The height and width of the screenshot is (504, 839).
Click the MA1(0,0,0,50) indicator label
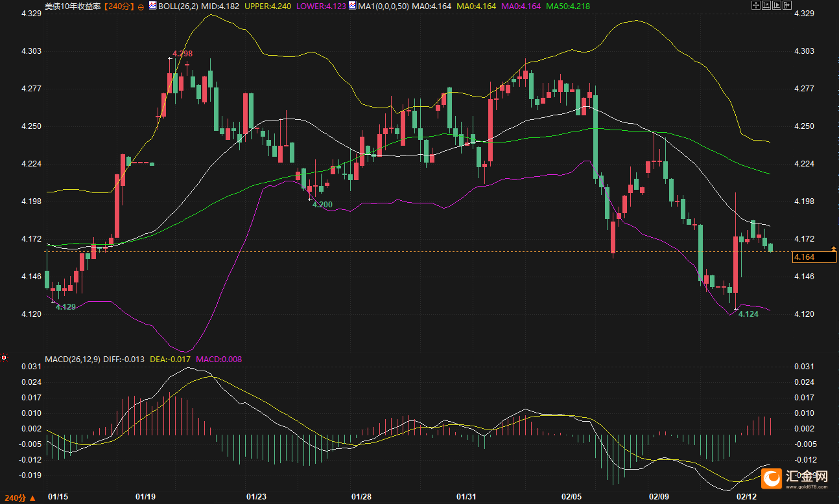[383, 6]
